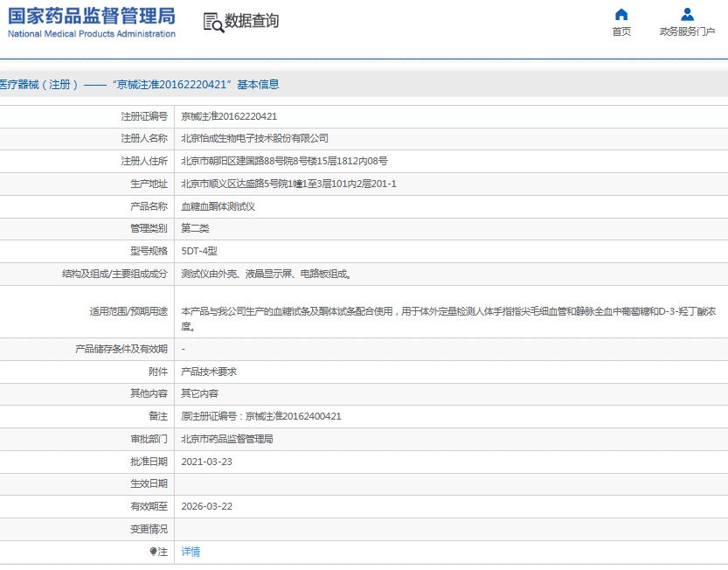Select remark 原注册证编号：京械注准20162400421

click(x=261, y=416)
